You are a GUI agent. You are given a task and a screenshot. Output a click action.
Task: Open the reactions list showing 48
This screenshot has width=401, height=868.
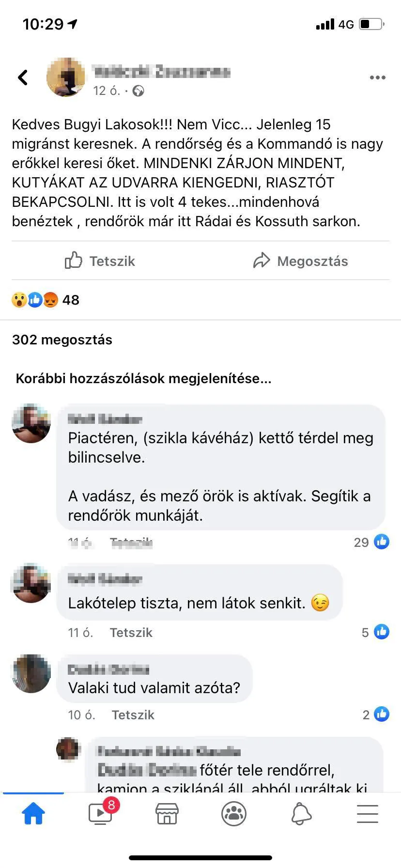[46, 300]
